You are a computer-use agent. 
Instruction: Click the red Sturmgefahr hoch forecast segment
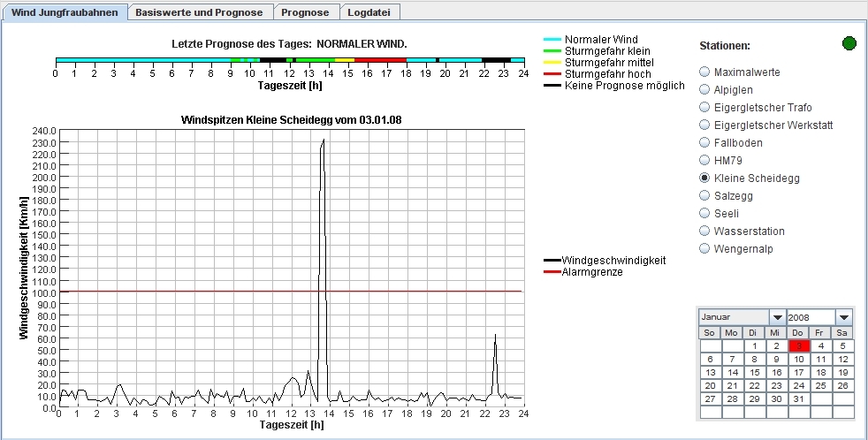click(x=380, y=60)
